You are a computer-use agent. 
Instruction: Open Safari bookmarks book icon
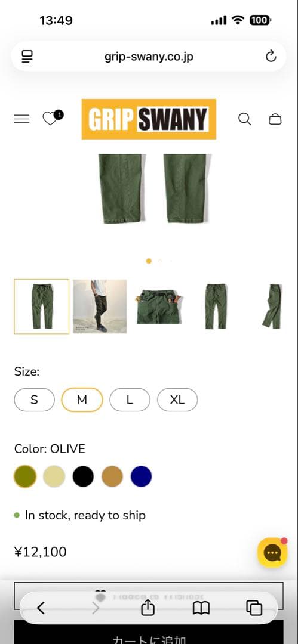coord(201,608)
